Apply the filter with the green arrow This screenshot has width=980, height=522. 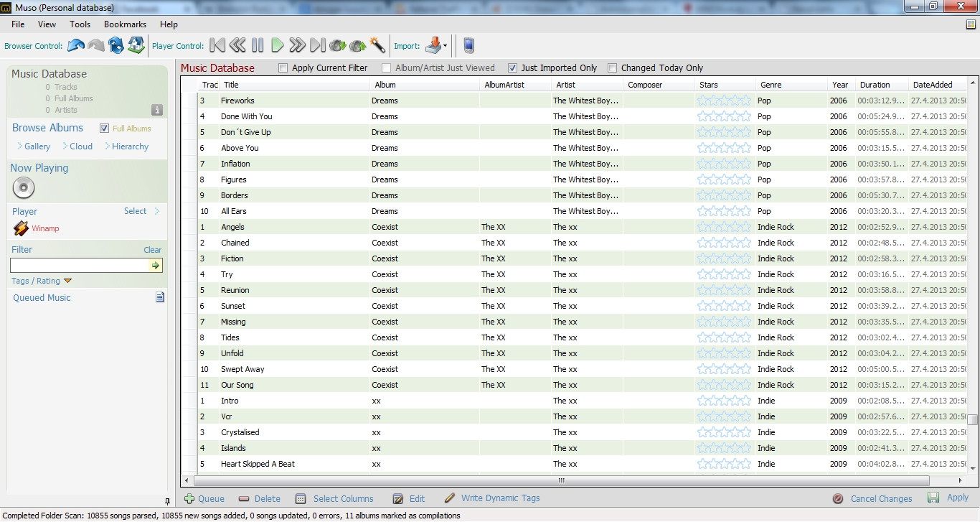tap(155, 266)
